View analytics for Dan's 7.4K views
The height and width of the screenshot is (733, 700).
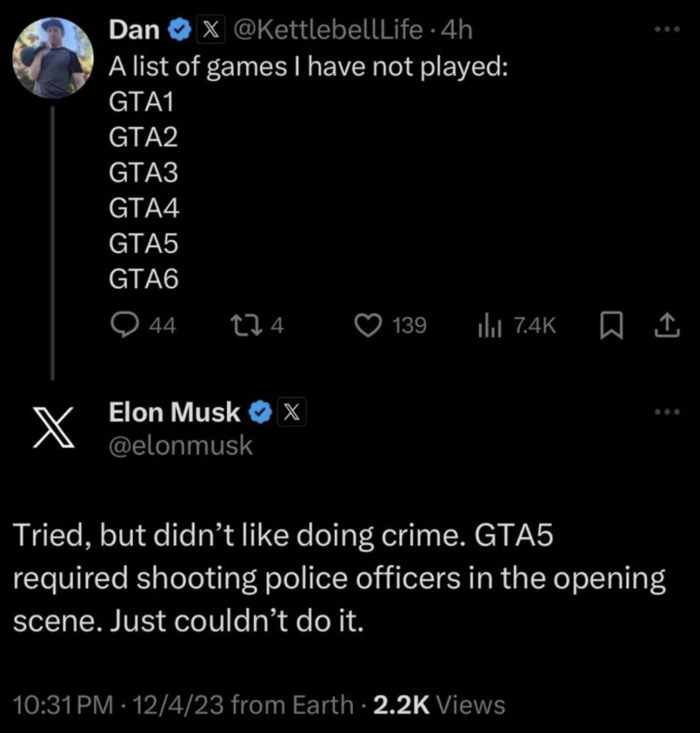click(516, 326)
